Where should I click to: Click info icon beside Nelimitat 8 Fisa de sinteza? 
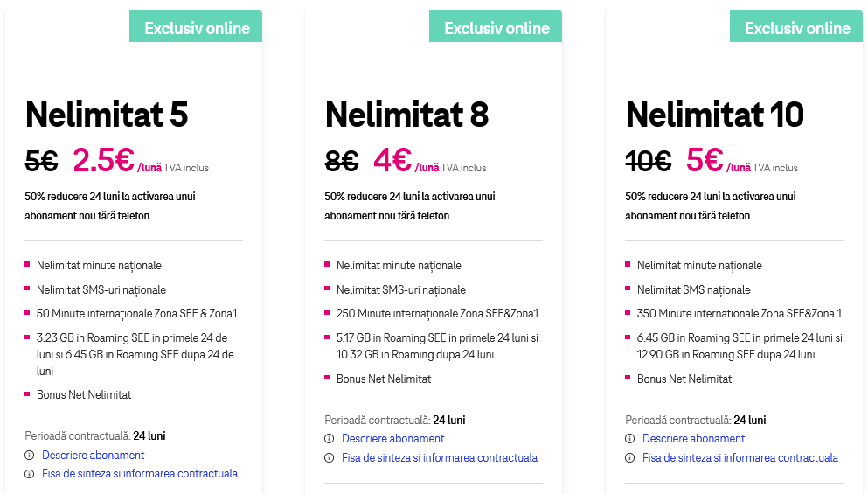[329, 458]
